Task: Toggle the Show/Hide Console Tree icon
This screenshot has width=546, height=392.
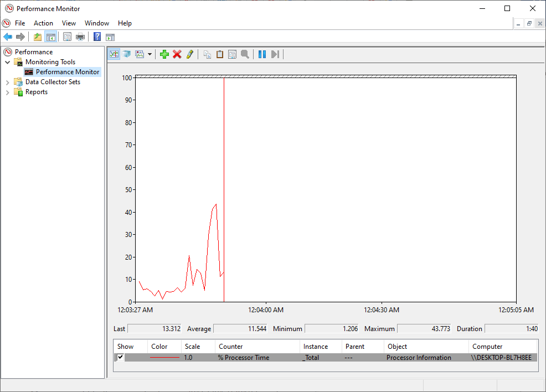Action: point(50,37)
